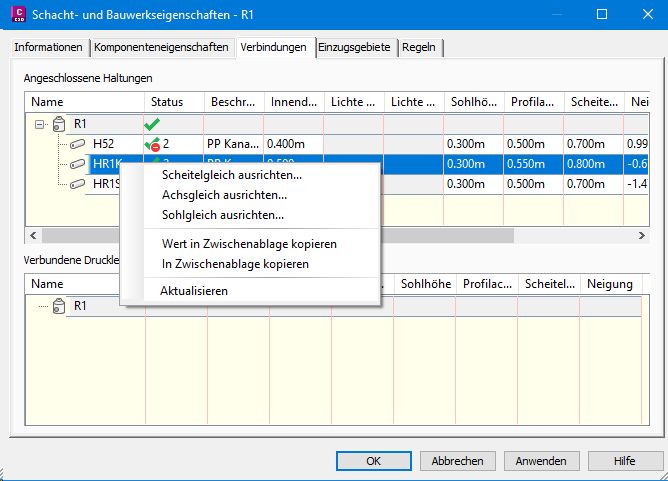
Task: Apply changes with Anwenden
Action: click(x=541, y=461)
